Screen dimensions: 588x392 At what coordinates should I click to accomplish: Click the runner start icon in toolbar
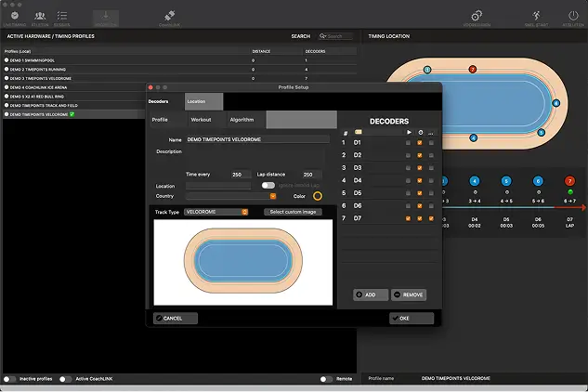coord(536,18)
